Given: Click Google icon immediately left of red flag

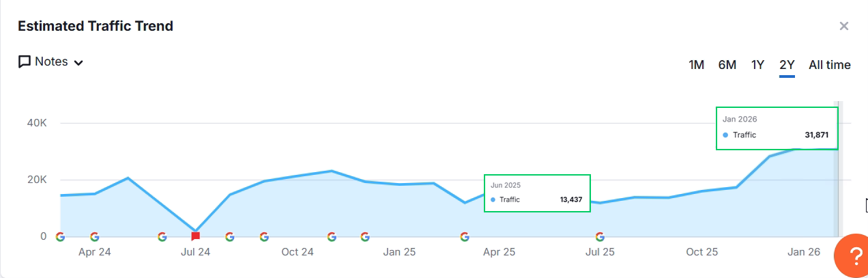Looking at the screenshot, I should pos(162,236).
